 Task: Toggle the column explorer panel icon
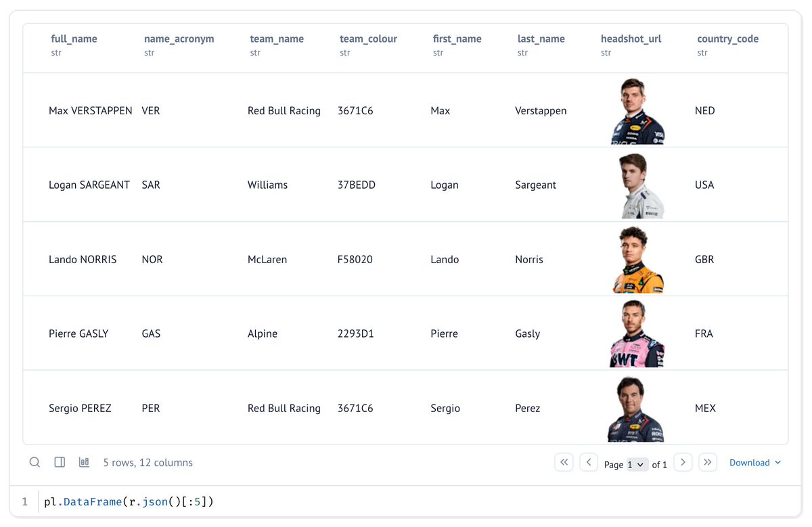[x=60, y=462]
